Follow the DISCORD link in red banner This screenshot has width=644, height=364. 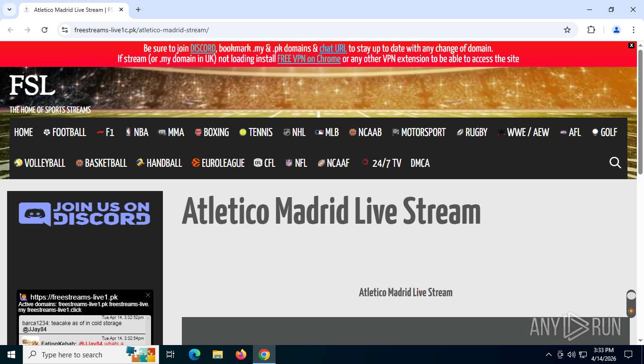[203, 48]
